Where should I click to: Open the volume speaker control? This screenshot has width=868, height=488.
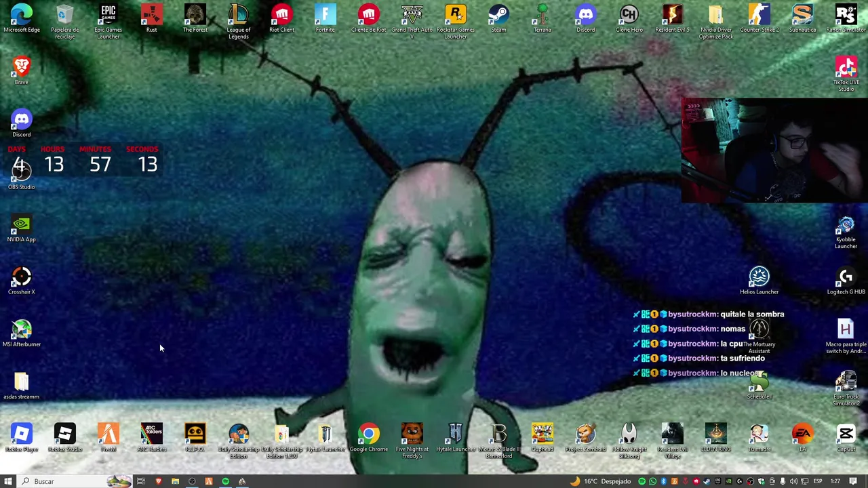pos(793,481)
